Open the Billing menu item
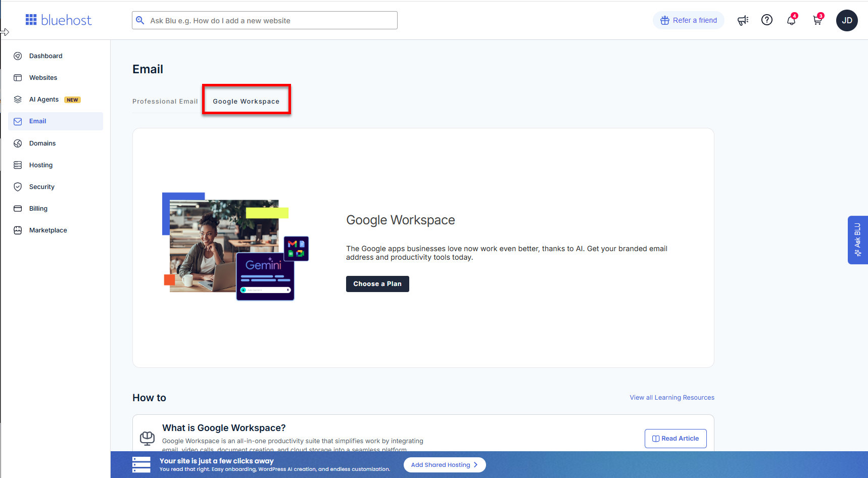Image resolution: width=868 pixels, height=478 pixels. 56,209
